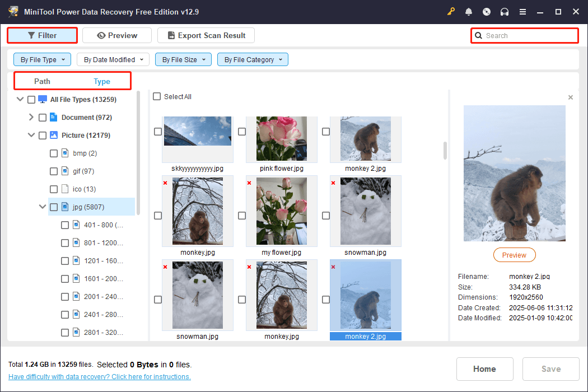Click the All File Types monitor icon

[x=43, y=100]
